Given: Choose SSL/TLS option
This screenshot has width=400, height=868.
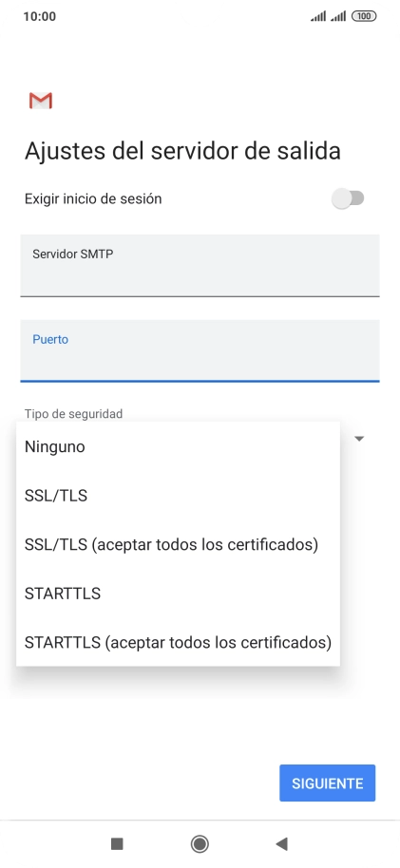Looking at the screenshot, I should tap(178, 496).
